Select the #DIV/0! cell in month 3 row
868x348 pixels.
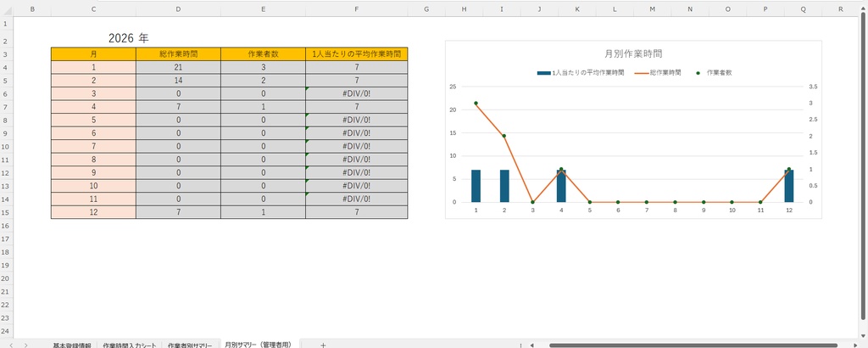(x=357, y=93)
